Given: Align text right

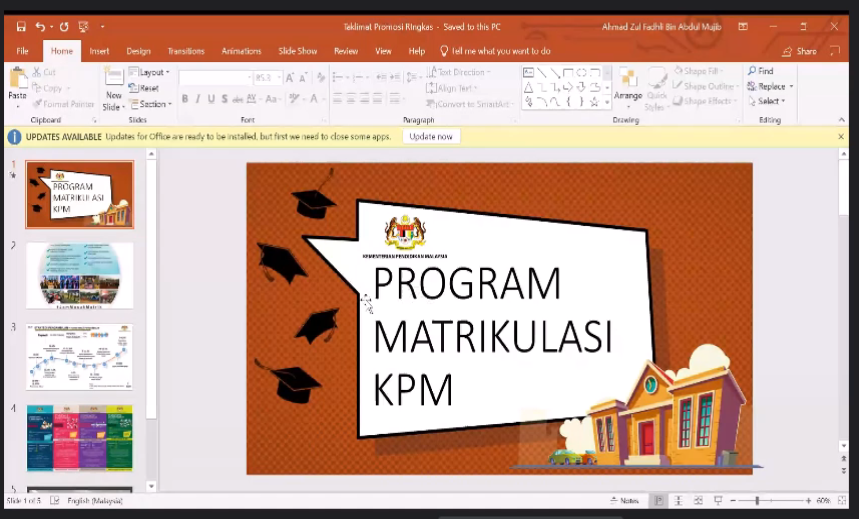Looking at the screenshot, I should (364, 99).
